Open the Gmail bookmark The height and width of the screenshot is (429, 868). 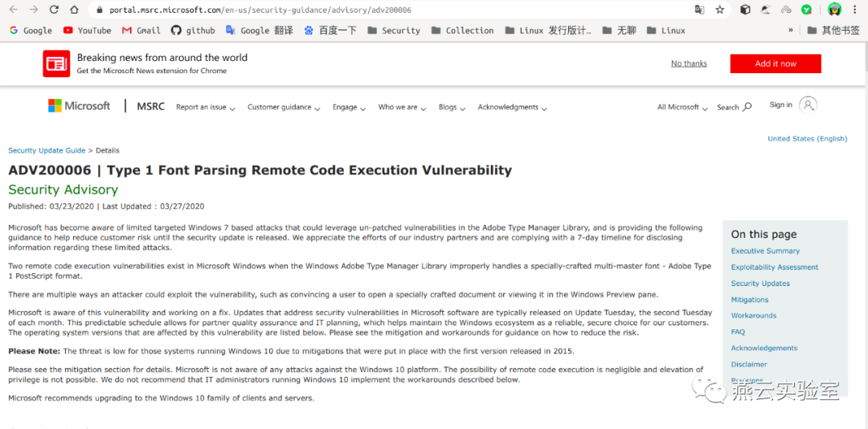click(x=141, y=31)
